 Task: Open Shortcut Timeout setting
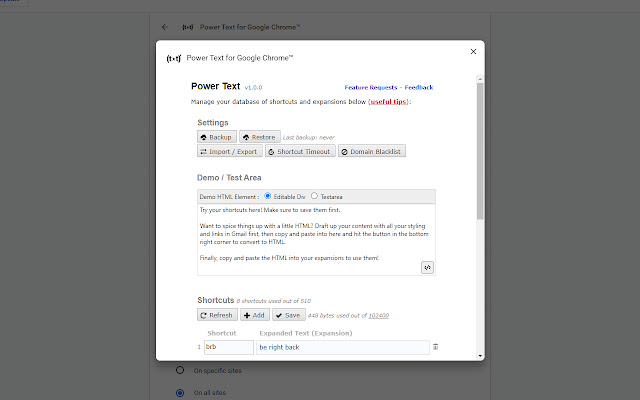[x=300, y=151]
